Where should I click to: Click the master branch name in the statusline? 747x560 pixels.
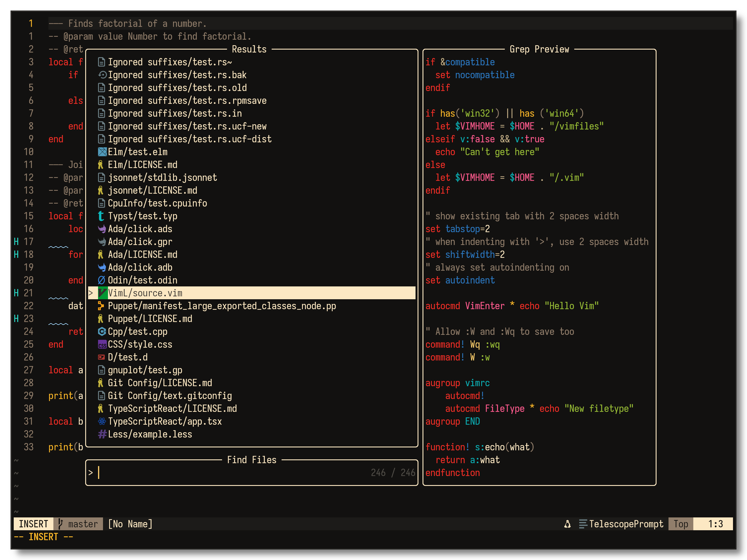83,524
